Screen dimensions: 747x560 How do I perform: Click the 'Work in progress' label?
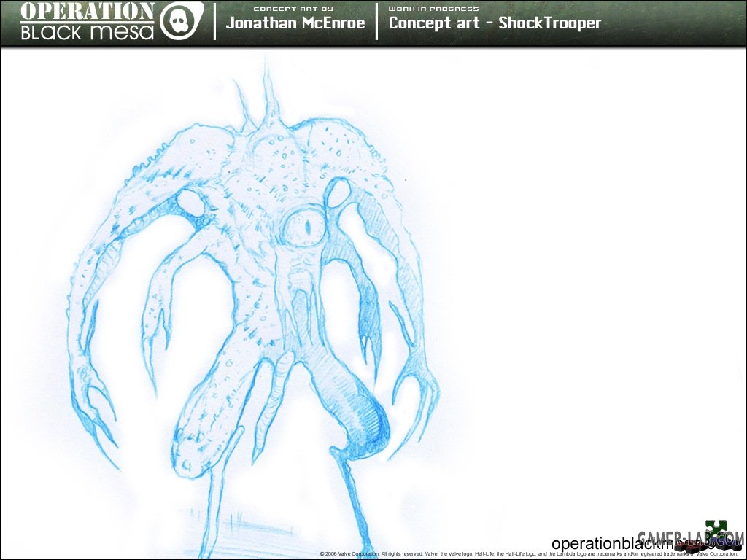point(433,9)
